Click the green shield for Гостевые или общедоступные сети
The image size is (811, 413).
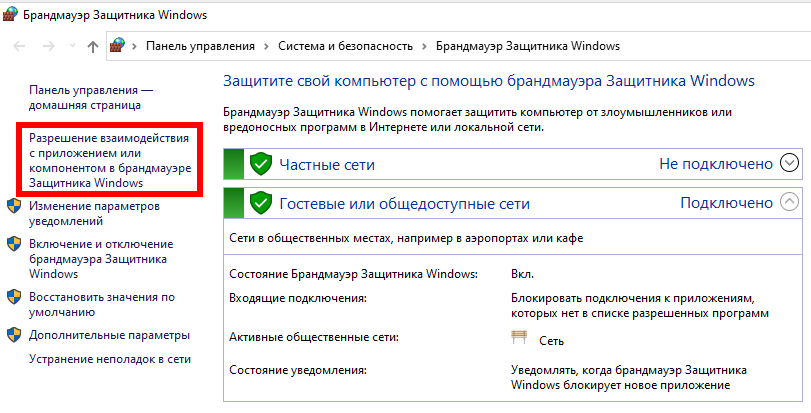pos(260,203)
